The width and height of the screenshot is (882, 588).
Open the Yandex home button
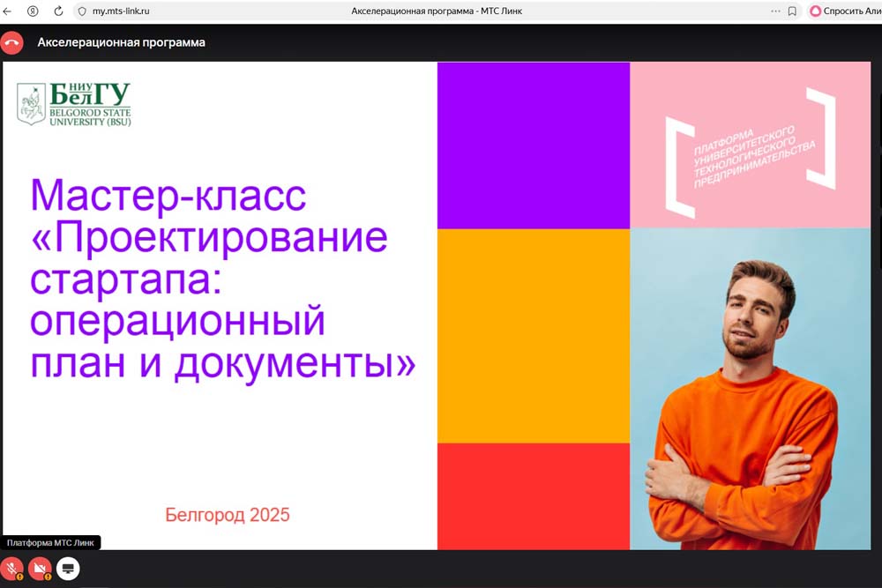[33, 11]
